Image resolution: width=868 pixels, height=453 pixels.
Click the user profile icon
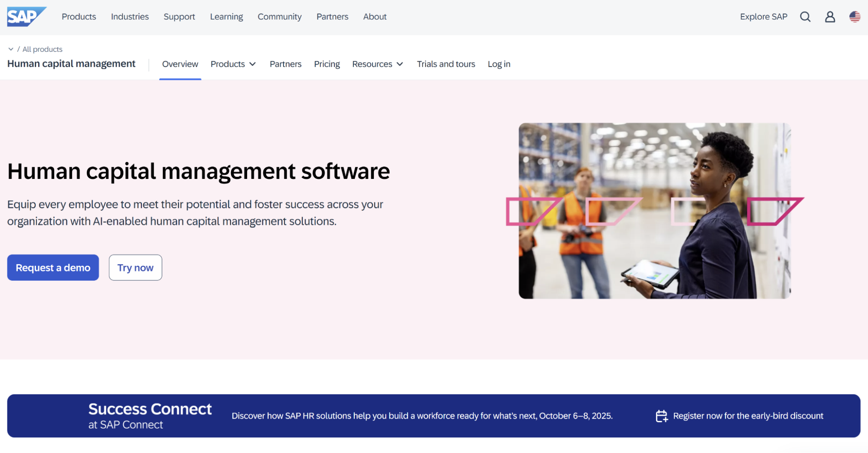[830, 17]
